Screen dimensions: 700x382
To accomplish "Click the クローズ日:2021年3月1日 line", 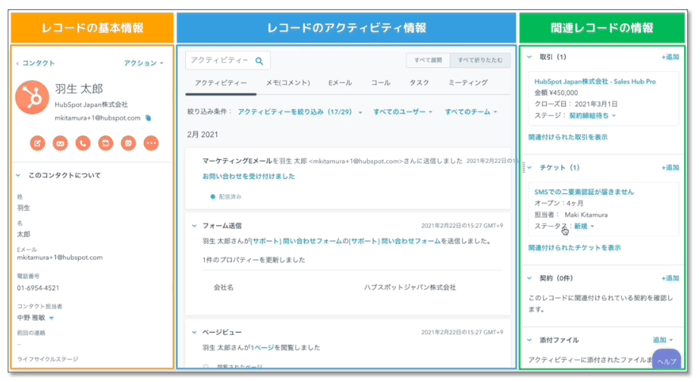I will tap(576, 104).
